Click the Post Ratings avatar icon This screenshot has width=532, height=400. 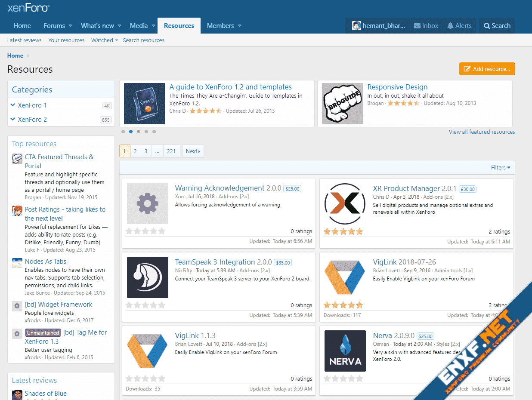17,211
